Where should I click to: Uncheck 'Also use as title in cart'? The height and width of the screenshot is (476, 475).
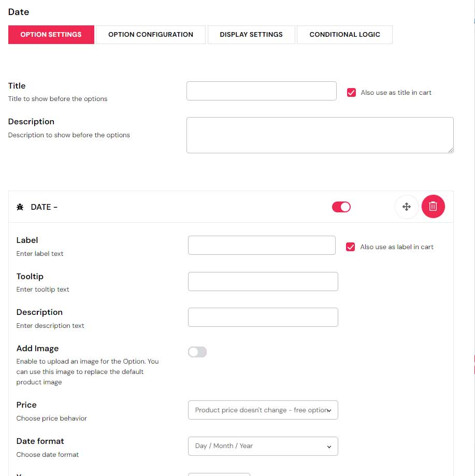[351, 93]
